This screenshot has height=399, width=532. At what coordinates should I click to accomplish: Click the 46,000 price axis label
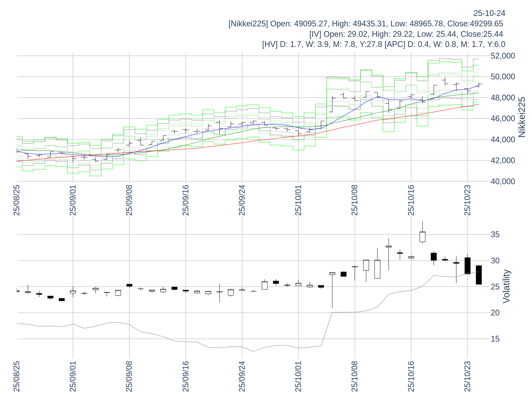[x=503, y=119]
